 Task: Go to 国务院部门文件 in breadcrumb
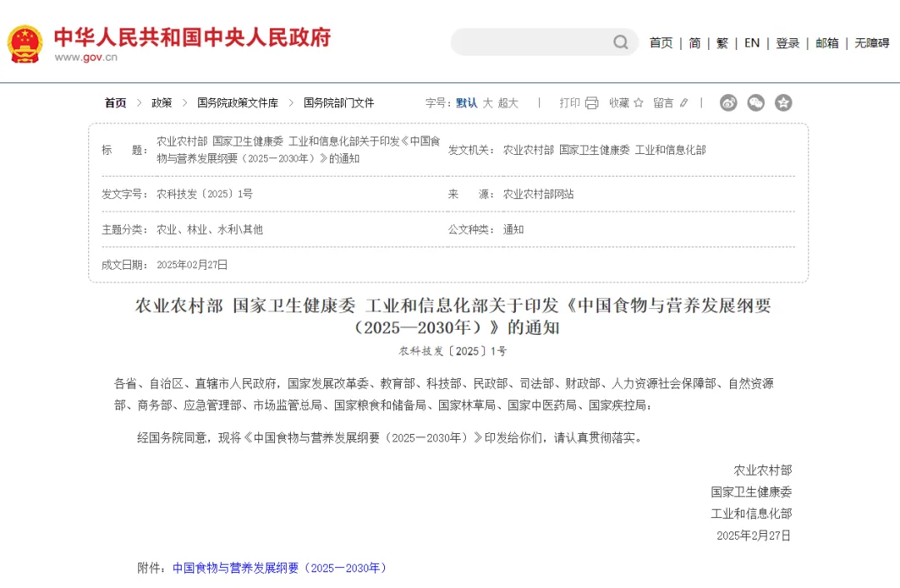338,102
